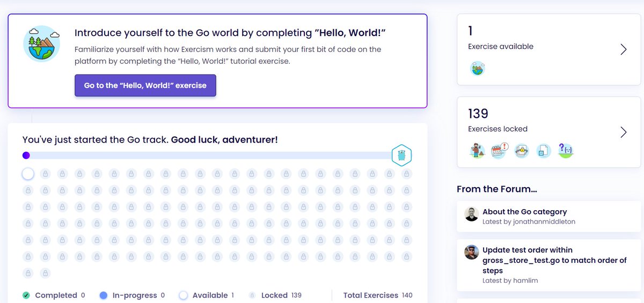Click the green check Completed legend icon

tap(26, 295)
